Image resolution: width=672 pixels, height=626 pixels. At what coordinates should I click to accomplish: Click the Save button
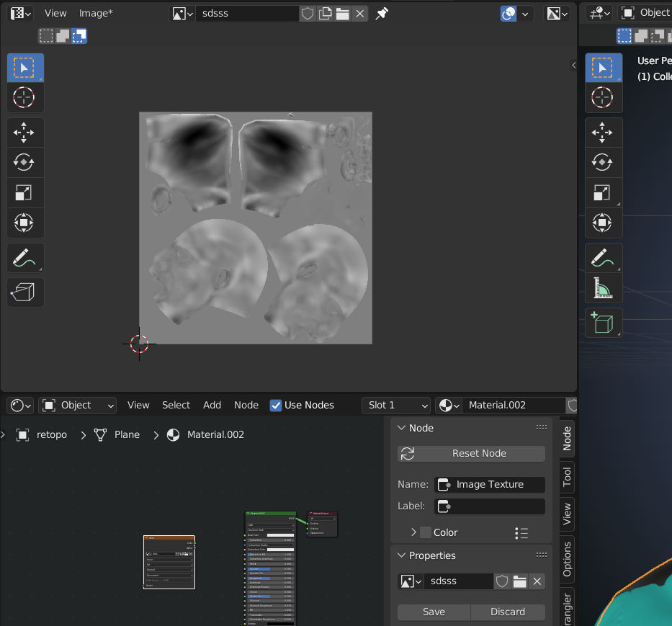click(x=434, y=612)
